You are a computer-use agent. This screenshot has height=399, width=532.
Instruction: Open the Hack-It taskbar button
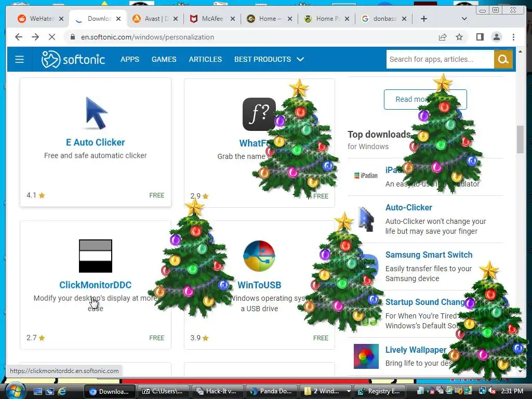(x=217, y=391)
